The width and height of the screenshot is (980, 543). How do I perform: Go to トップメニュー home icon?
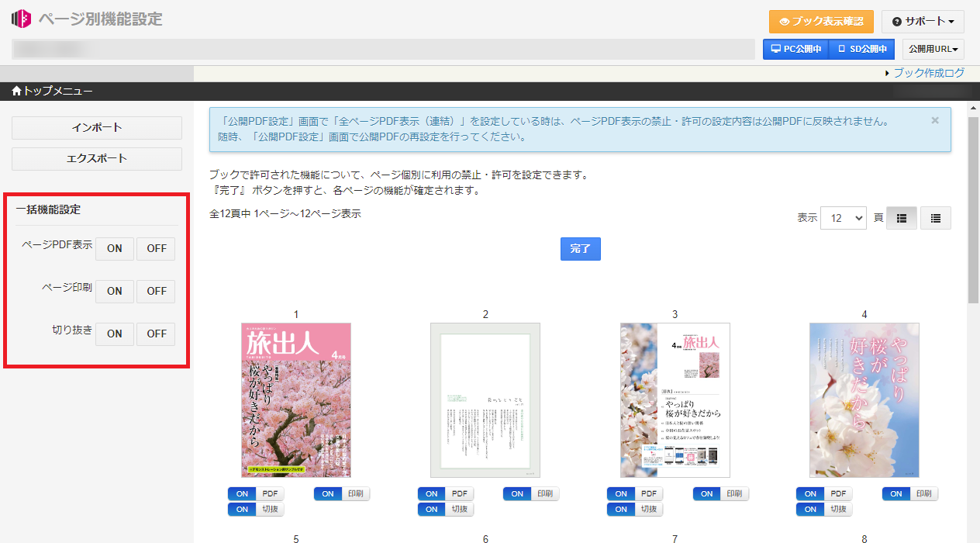tap(52, 92)
